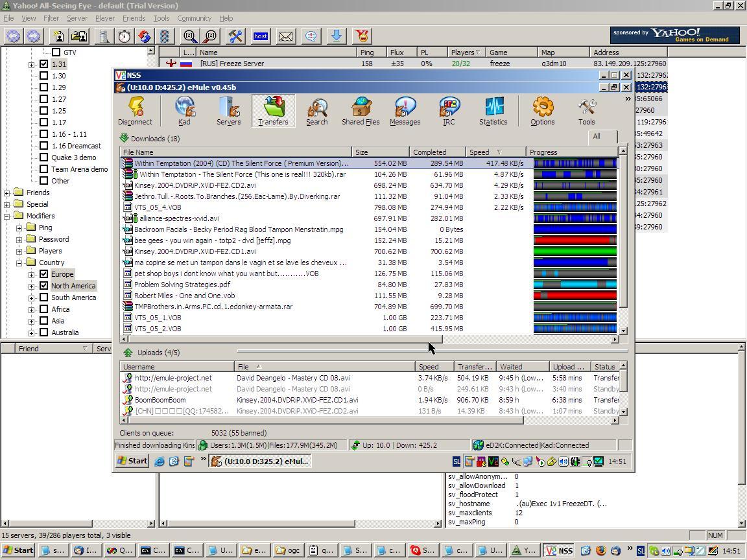747x560 pixels.
Task: Click the envelope mail icon in the toolbar
Action: (x=286, y=36)
